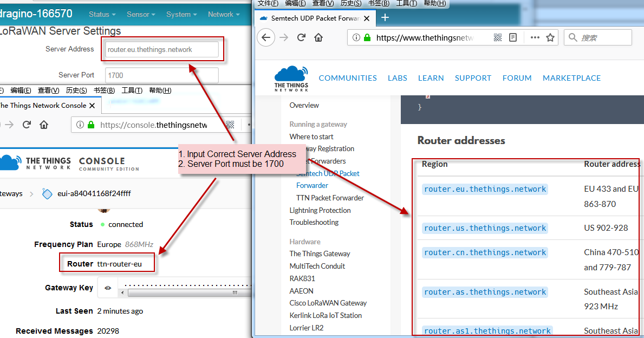This screenshot has height=338, width=644.
Task: Expand the Status dropdown menu
Action: tap(102, 15)
